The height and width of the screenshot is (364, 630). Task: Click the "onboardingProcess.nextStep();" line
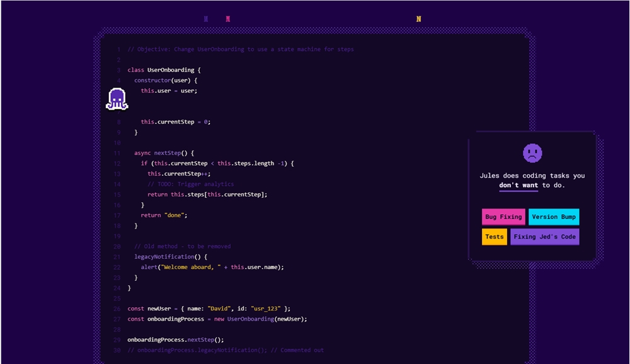coord(176,340)
